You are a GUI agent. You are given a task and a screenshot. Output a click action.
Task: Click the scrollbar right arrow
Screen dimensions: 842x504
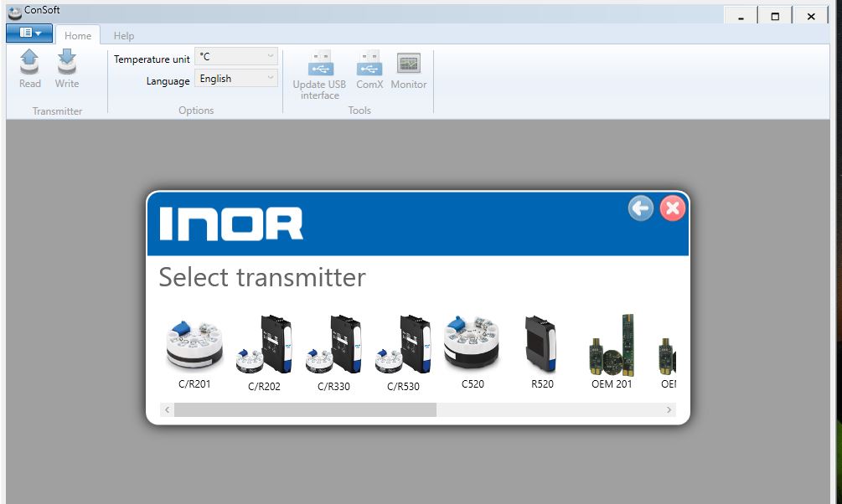click(x=669, y=410)
